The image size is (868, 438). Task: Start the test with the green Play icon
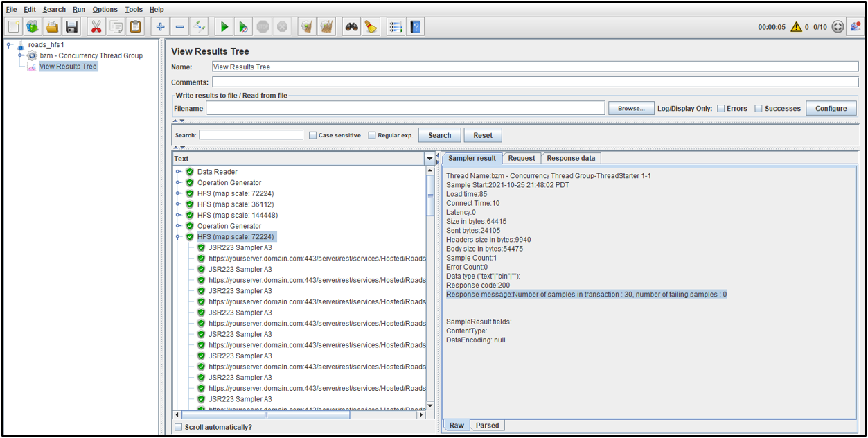(223, 26)
